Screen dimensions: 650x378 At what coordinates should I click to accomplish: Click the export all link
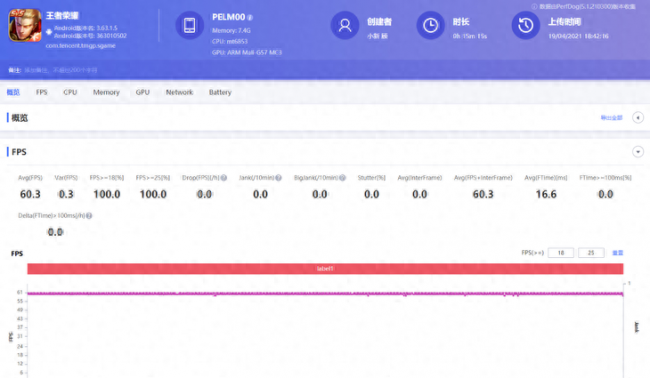click(611, 118)
